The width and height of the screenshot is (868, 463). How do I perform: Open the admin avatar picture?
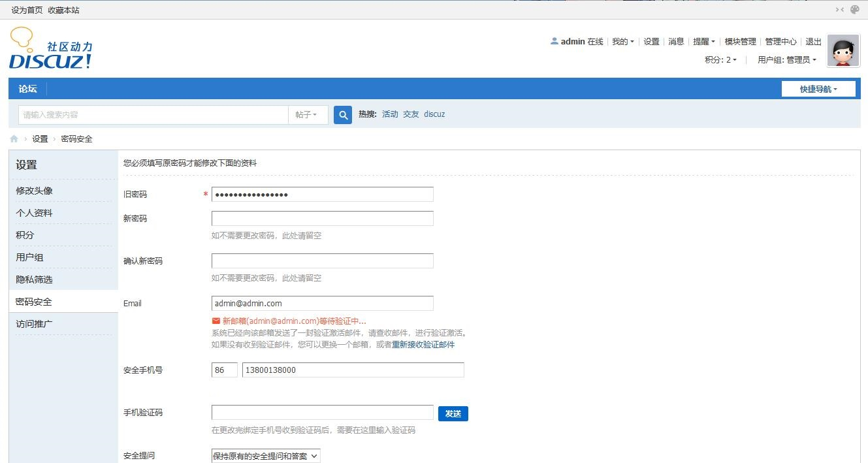click(x=843, y=51)
